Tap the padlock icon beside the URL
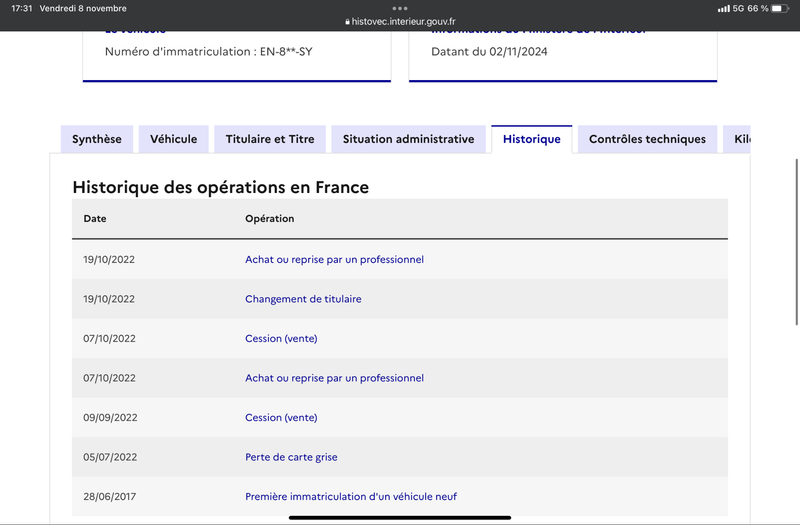Image resolution: width=800 pixels, height=525 pixels. tap(347, 22)
